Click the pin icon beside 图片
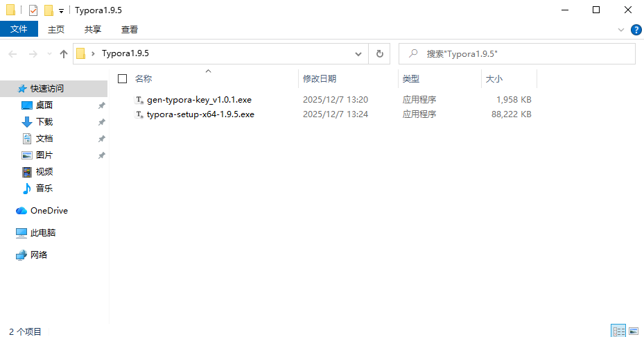 click(x=101, y=155)
